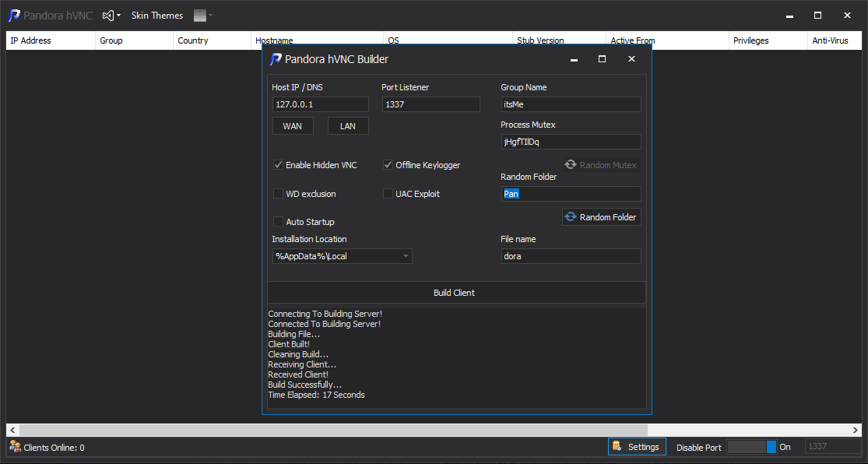
Task: Maximize the main Pandora hVNC window
Action: 817,16
